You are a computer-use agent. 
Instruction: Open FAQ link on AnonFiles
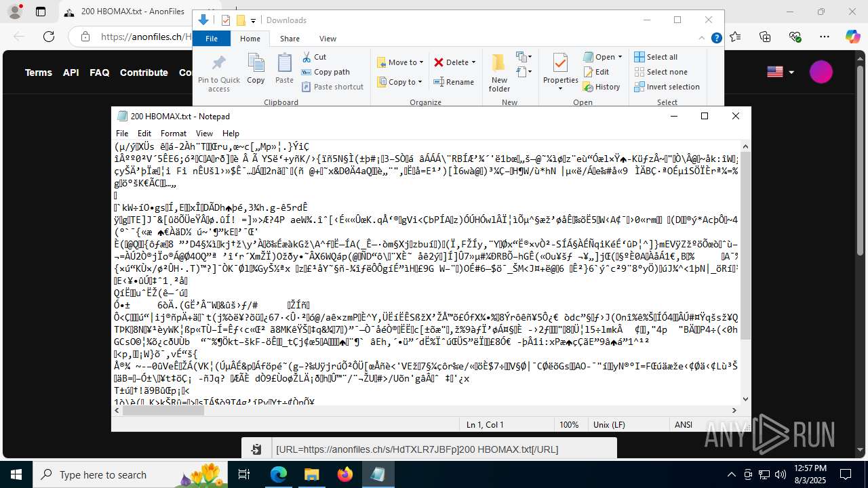[x=100, y=73]
